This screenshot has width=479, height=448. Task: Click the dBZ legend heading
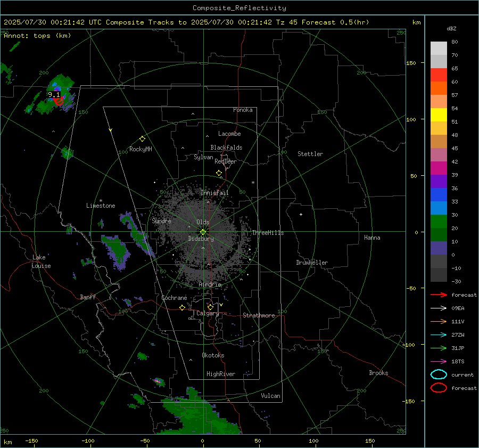tap(451, 28)
